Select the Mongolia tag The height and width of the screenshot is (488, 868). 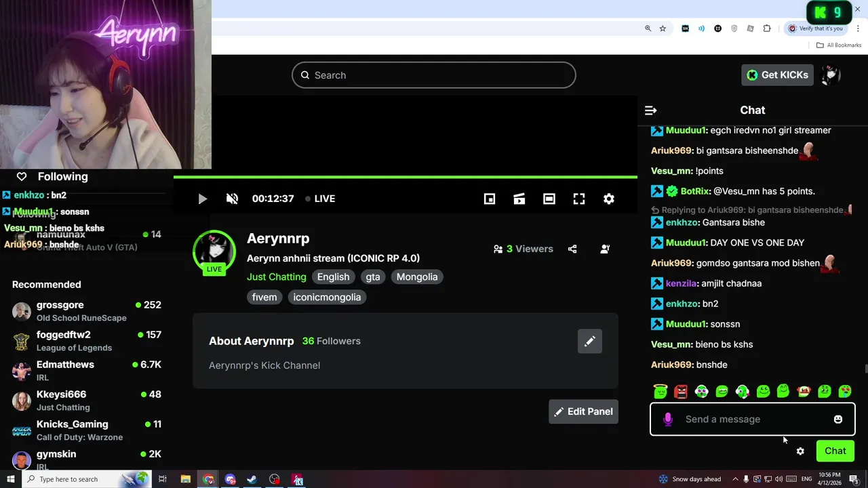tap(417, 277)
